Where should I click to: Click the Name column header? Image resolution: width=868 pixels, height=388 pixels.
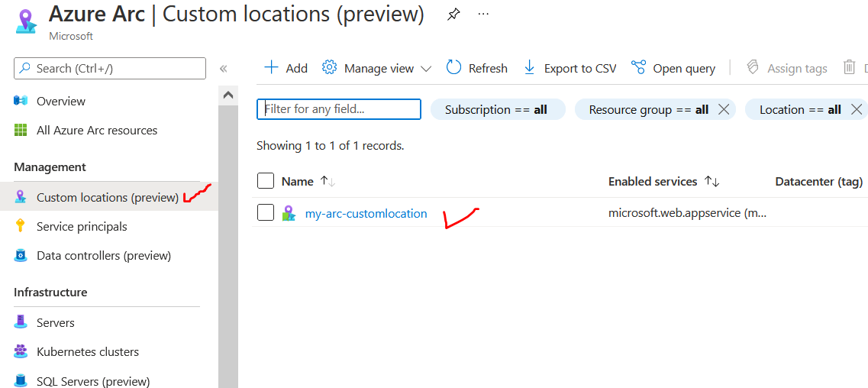coord(298,181)
